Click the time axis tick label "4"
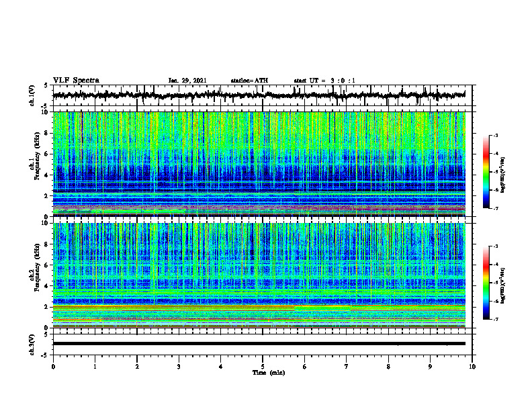This screenshot has width=532, height=411. 221,367
